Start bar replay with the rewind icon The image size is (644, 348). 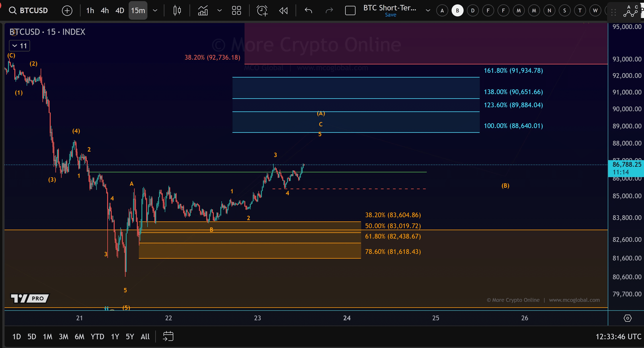283,11
